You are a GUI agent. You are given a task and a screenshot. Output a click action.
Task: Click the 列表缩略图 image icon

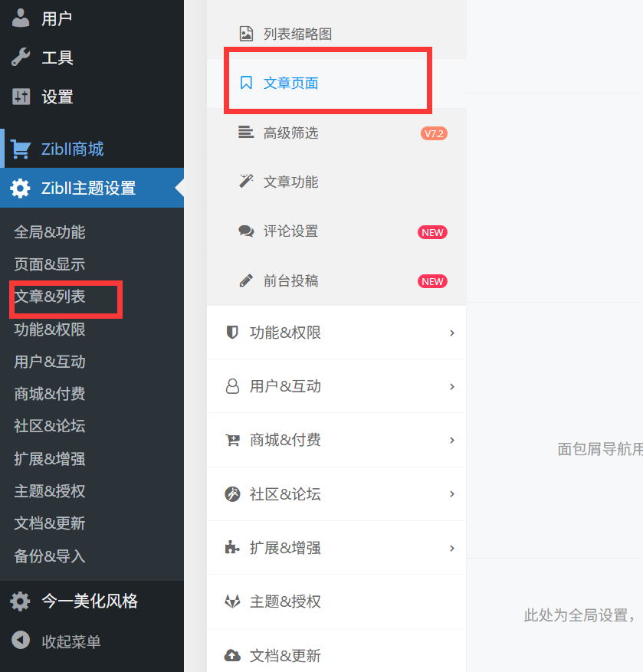246,34
